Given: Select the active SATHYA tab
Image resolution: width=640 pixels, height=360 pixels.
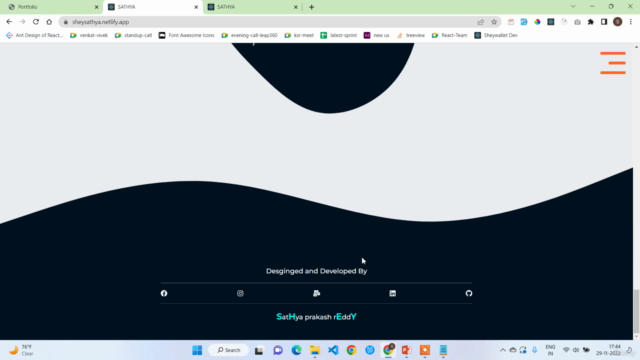Looking at the screenshot, I should pos(153,7).
